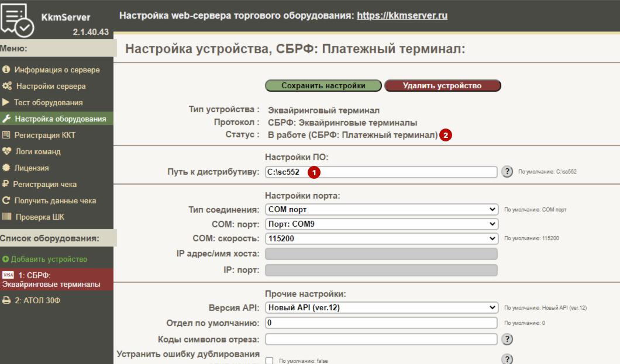
Task: Click 'Сохранить настройки' button
Action: (x=323, y=85)
